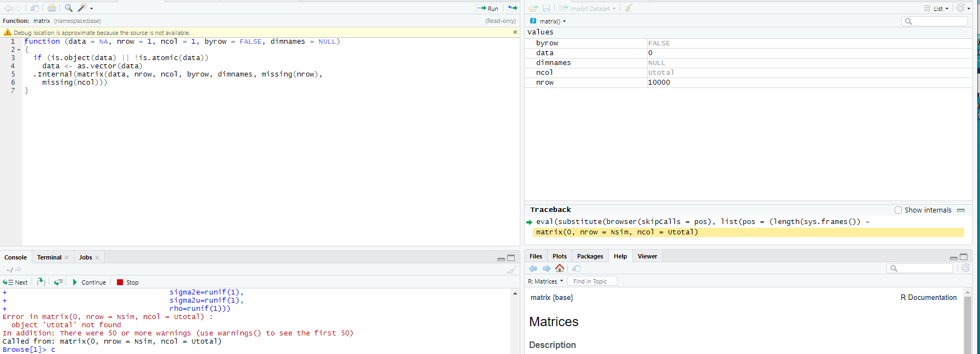Image resolution: width=980 pixels, height=354 pixels.
Task: Click the finish function/loop debug icon
Action: click(x=58, y=282)
